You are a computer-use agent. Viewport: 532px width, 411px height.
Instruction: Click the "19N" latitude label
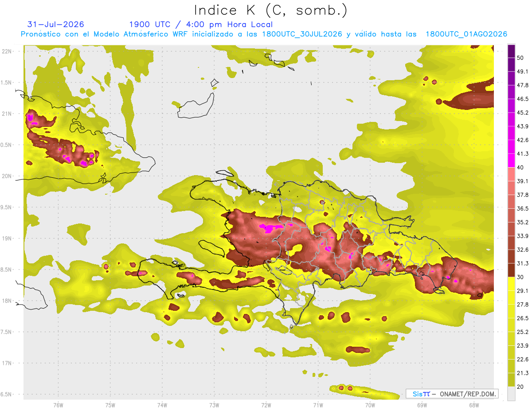click(7, 238)
